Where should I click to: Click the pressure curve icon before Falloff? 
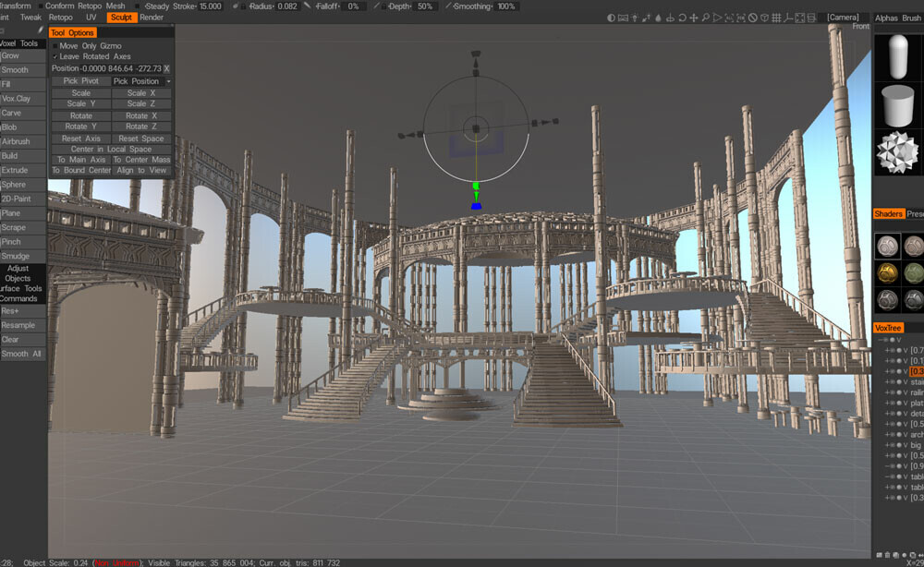[x=308, y=6]
